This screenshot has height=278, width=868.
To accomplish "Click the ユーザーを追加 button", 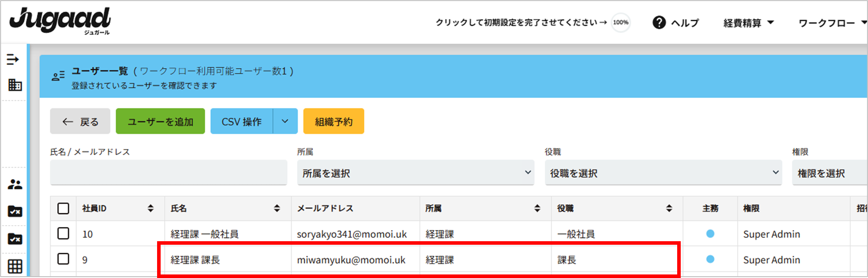I will point(160,121).
